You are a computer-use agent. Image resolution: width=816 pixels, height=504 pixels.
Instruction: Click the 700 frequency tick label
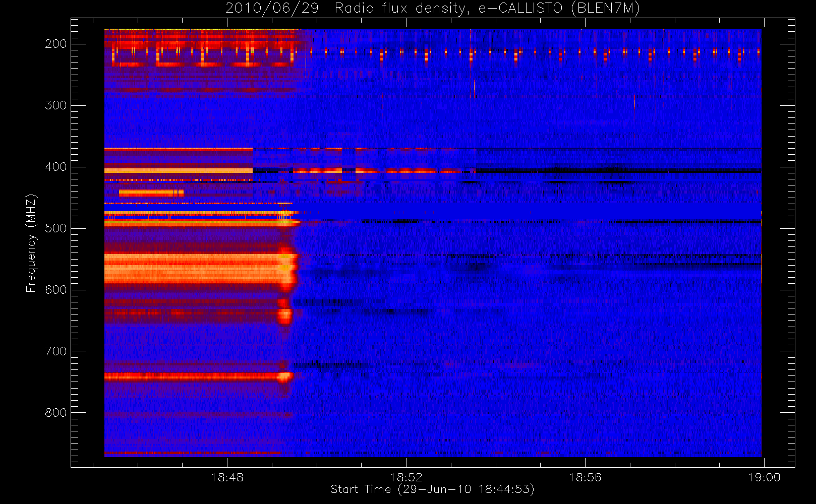pos(55,351)
